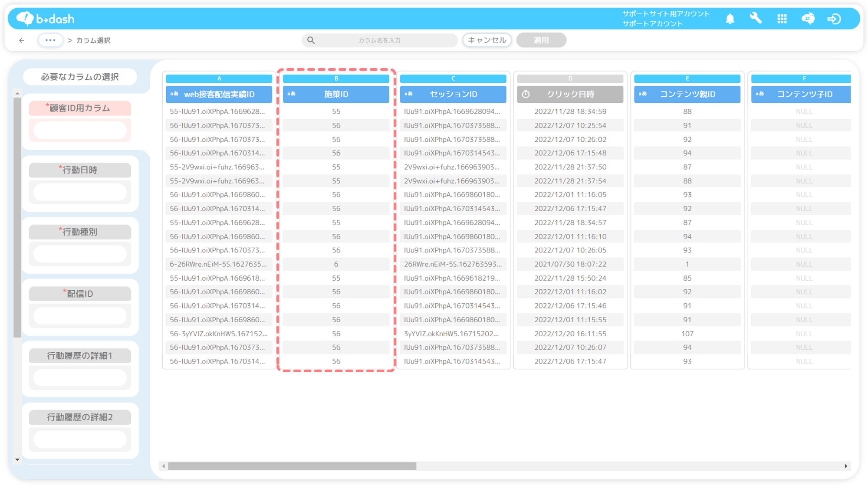Image resolution: width=868 pixels, height=488 pixels.
Task: Click into the カラム名を入力 search field
Action: click(x=380, y=40)
